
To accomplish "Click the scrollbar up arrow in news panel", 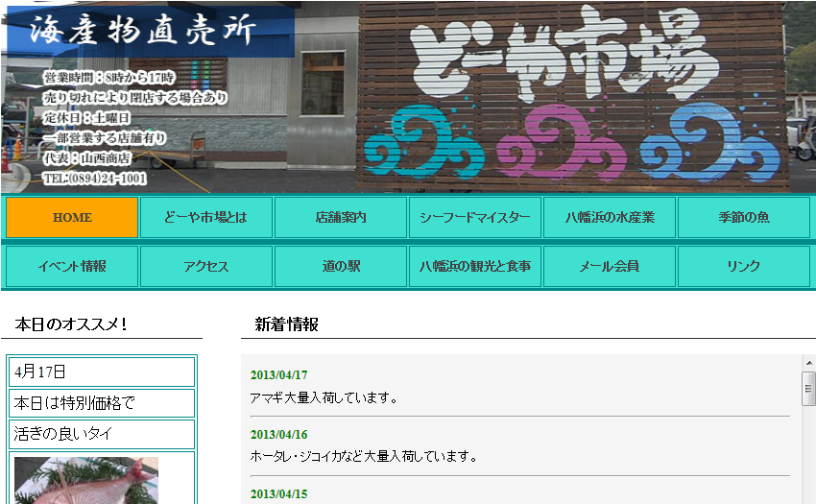I will pos(808,363).
